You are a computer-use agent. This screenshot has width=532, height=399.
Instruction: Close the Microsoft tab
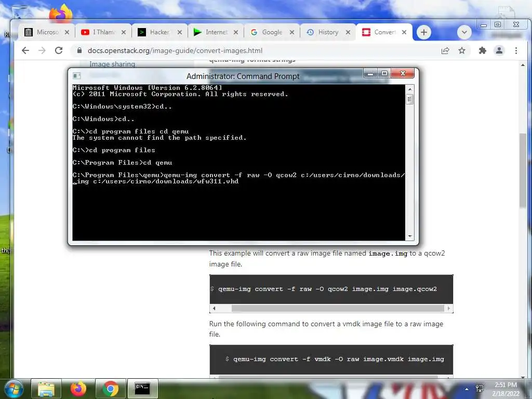tap(67, 32)
